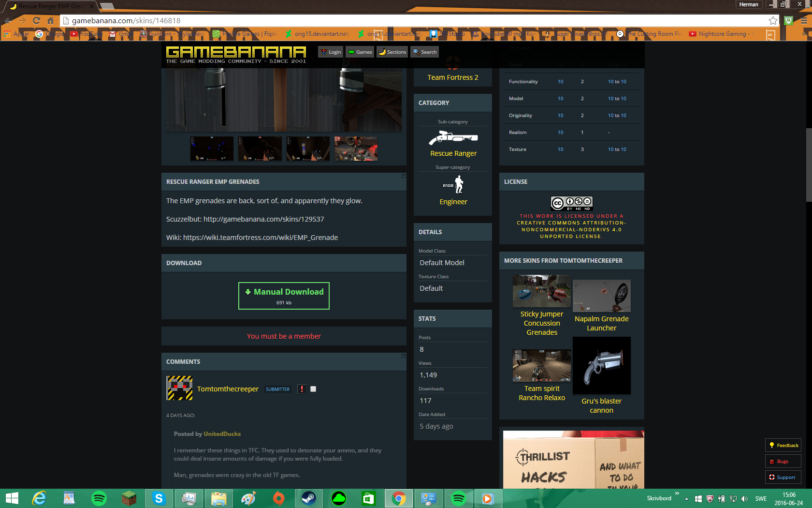Click the Gru's blaster cannon thumbnail
This screenshot has height=508, width=812.
[x=602, y=365]
